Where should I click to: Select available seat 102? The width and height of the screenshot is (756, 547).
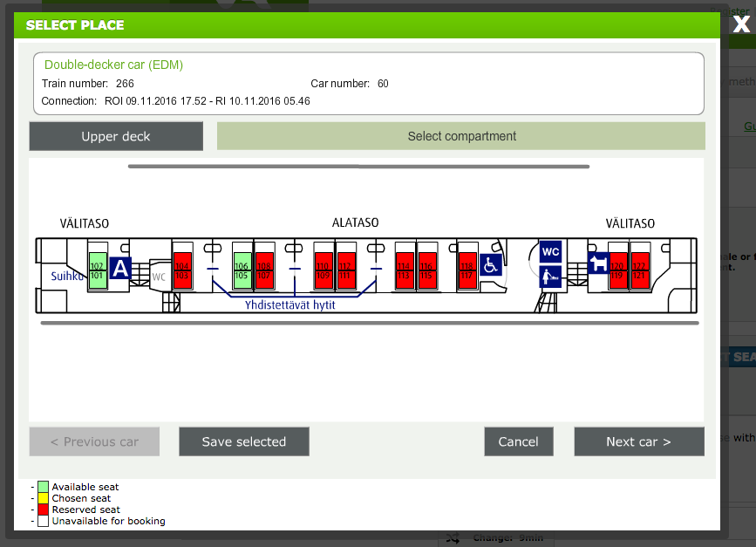point(98,262)
